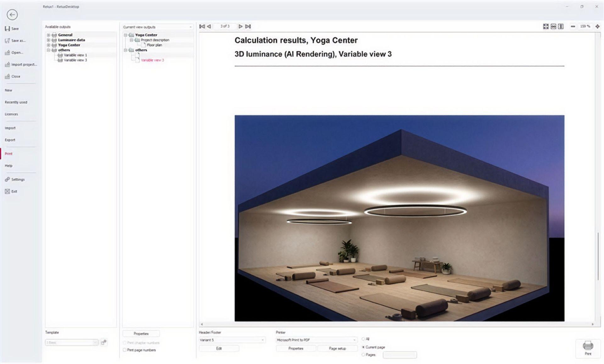Fit preview to page height
The height and width of the screenshot is (364, 604).
[x=561, y=26]
